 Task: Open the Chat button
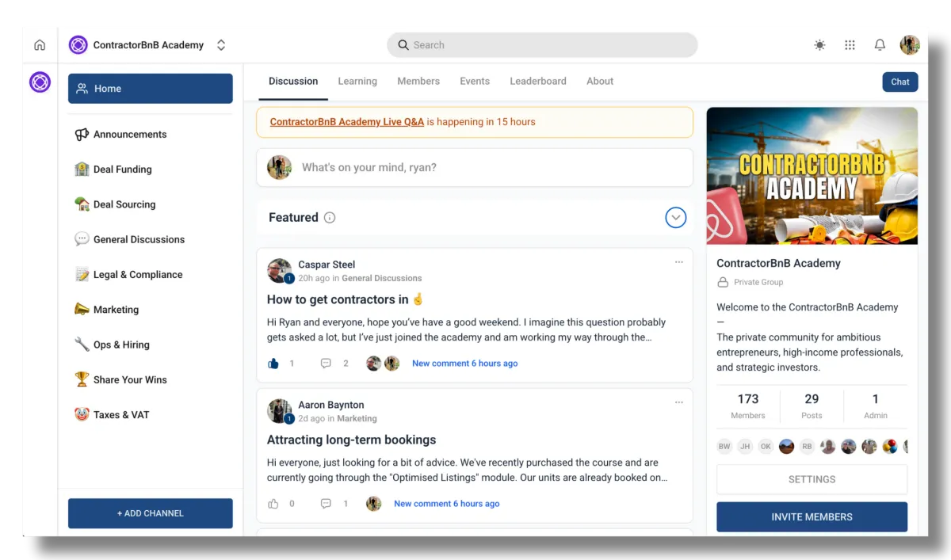[900, 82]
